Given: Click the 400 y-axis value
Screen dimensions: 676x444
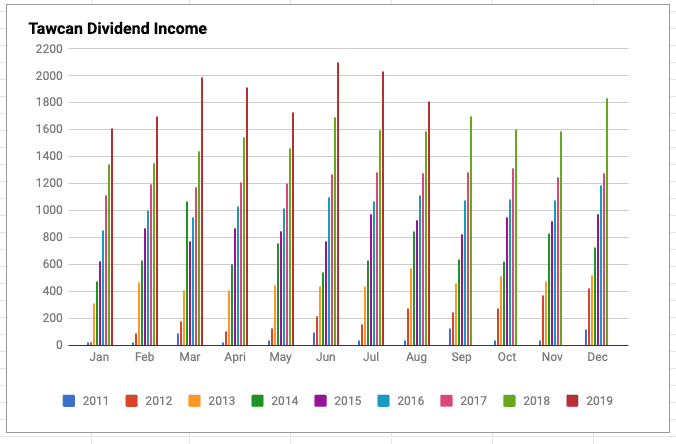Looking at the screenshot, I should pyautogui.click(x=53, y=291).
